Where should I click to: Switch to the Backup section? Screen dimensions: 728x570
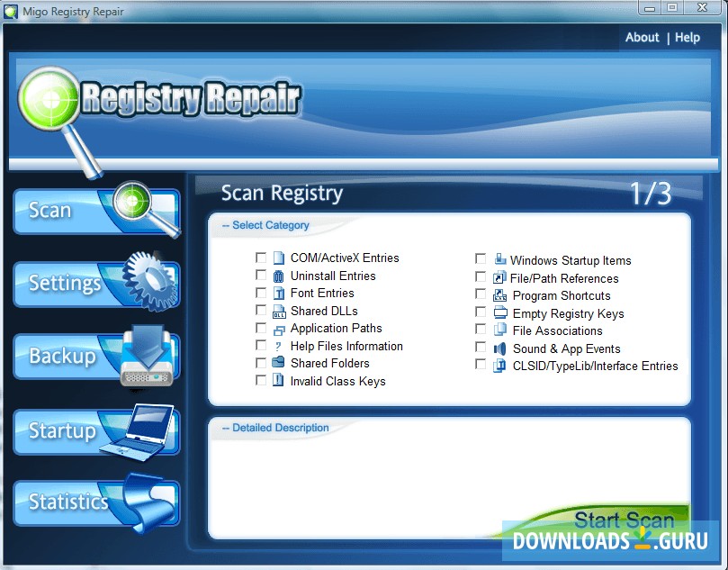click(x=96, y=357)
